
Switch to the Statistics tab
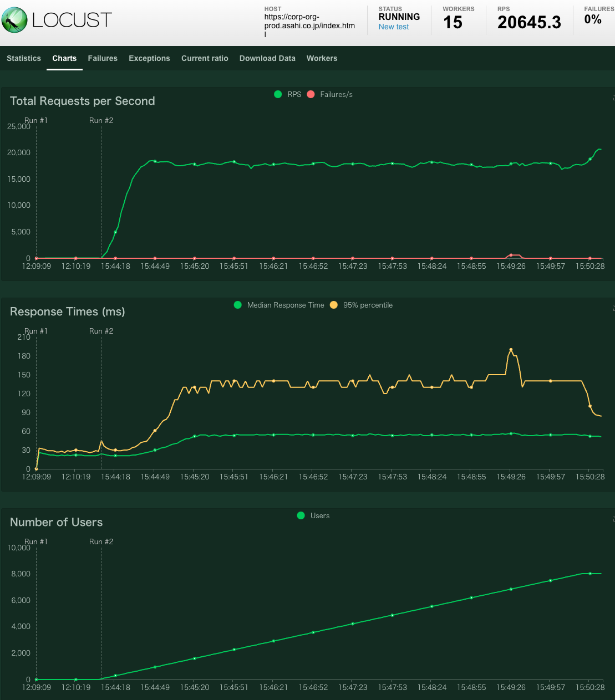pos(24,58)
